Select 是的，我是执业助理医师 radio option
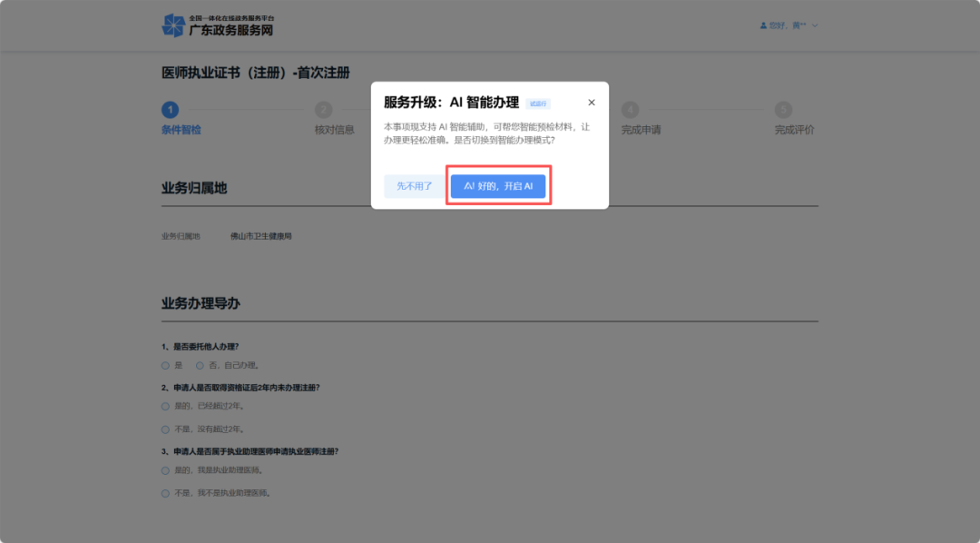980x543 pixels. tap(166, 470)
